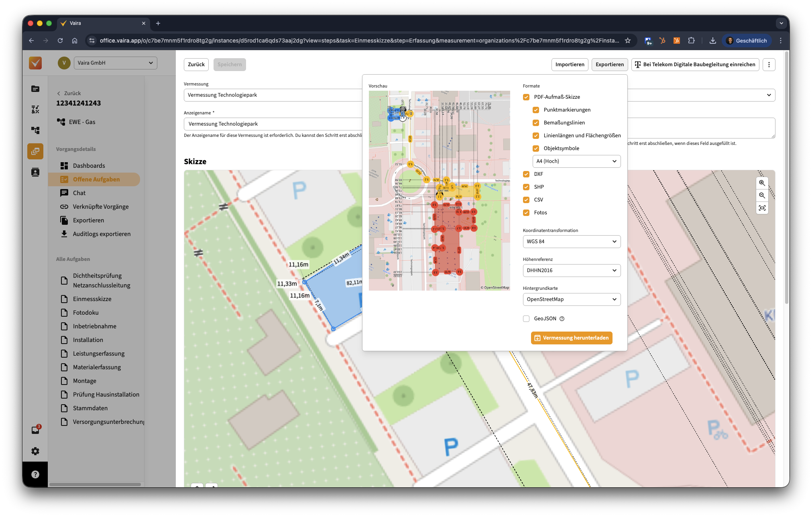This screenshot has height=517, width=812.
Task: Click the Vermessung herunterladen button
Action: (571, 338)
